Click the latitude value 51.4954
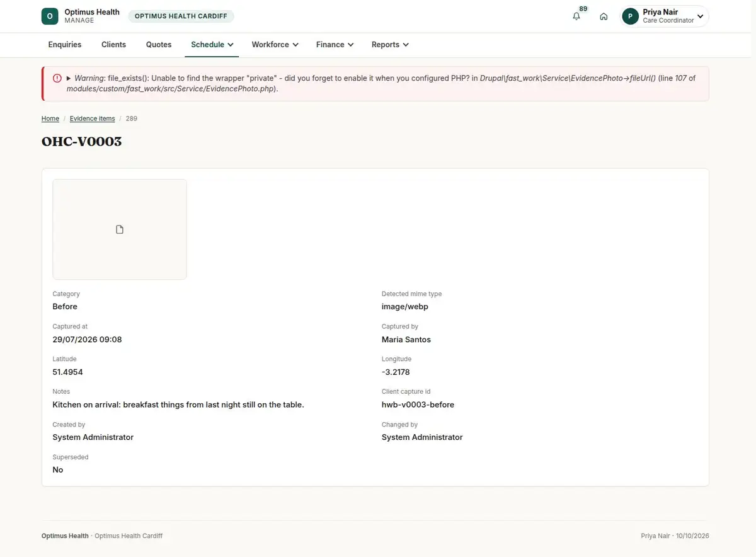 tap(67, 372)
